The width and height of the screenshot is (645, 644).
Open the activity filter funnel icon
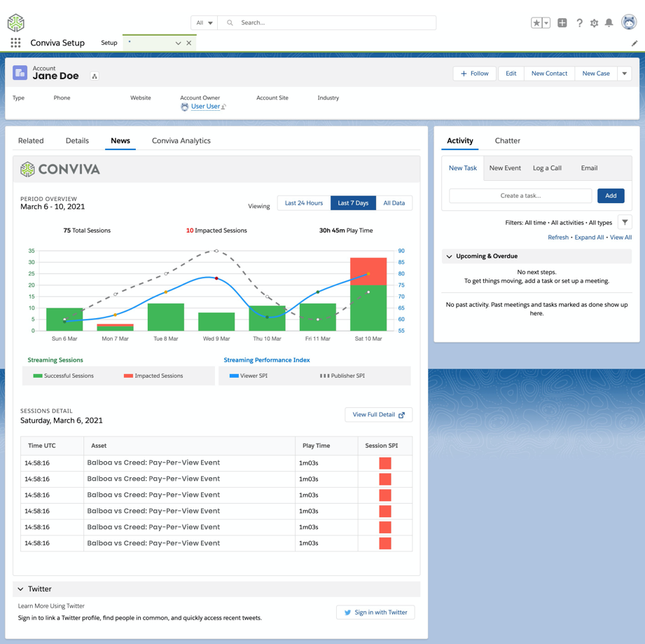pyautogui.click(x=625, y=222)
